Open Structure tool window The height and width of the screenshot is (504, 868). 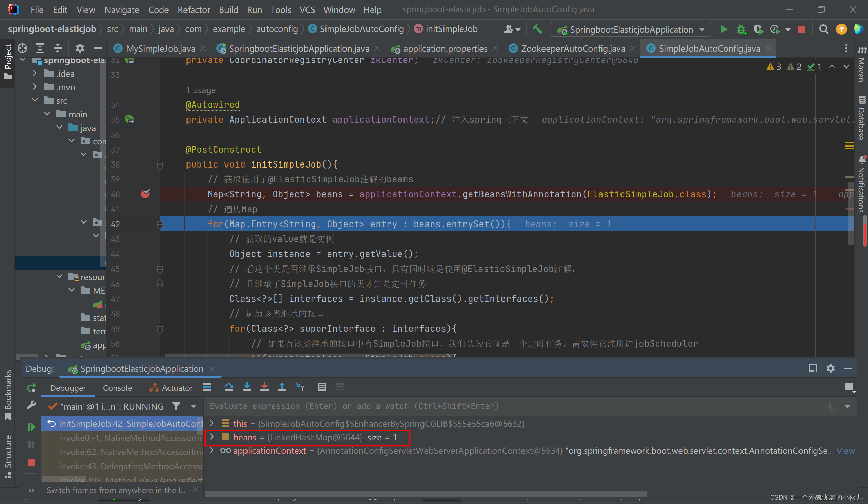(x=7, y=457)
